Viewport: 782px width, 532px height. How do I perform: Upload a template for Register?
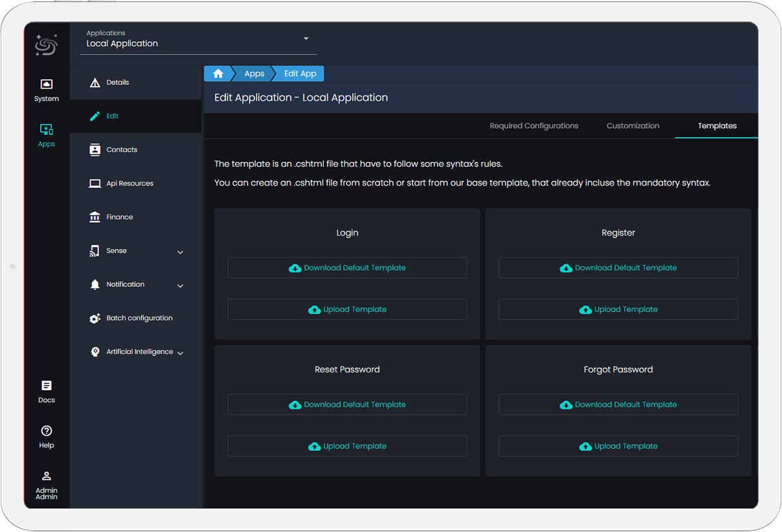tap(618, 310)
